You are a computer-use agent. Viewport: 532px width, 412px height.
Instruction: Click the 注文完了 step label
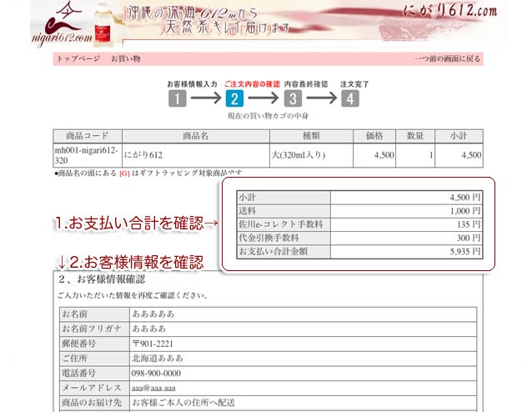354,84
